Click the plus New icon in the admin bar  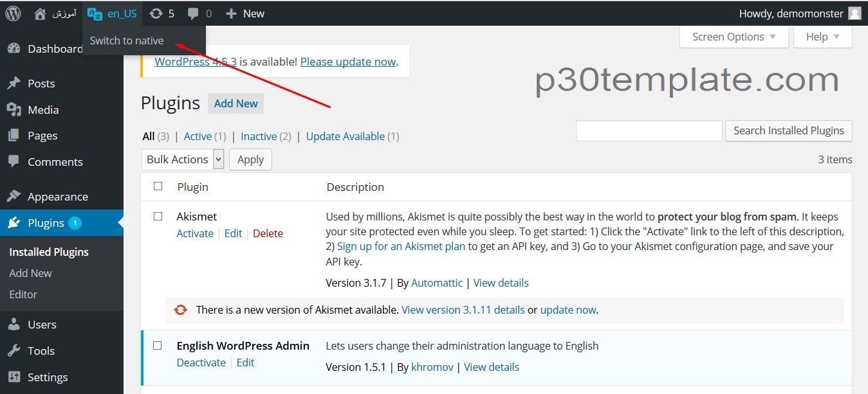[232, 13]
